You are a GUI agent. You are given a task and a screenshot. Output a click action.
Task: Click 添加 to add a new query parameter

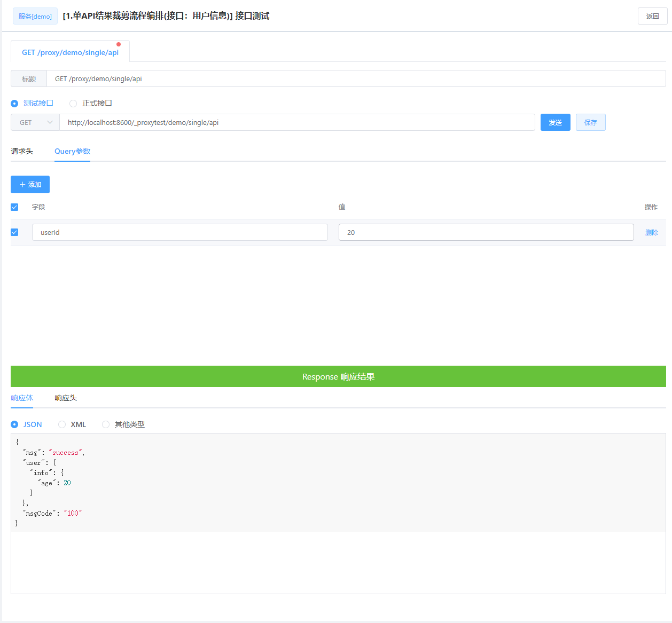point(30,184)
